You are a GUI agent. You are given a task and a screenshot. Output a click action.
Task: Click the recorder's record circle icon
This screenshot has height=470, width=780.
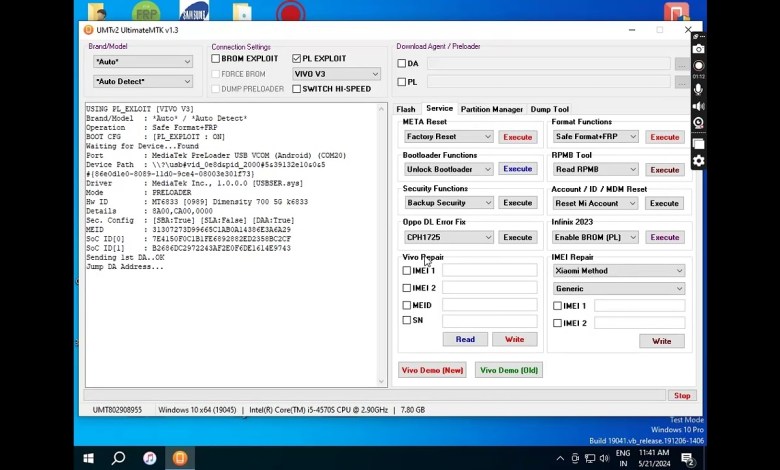click(698, 66)
